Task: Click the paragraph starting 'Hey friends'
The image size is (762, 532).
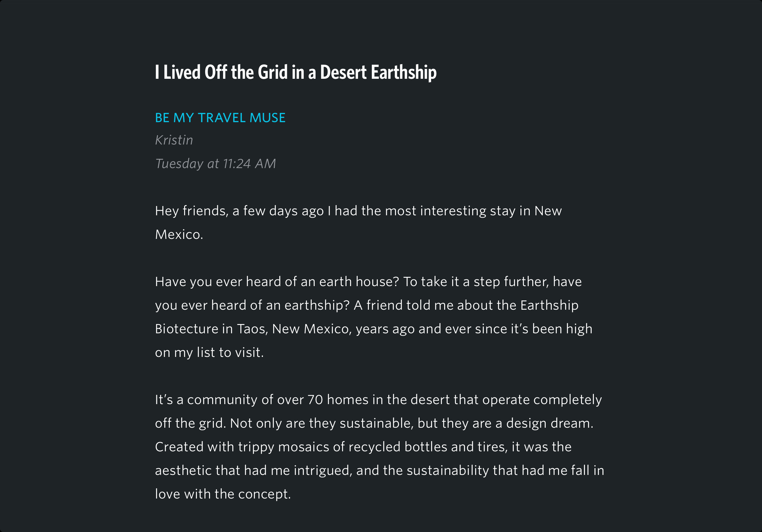Action: coord(358,223)
